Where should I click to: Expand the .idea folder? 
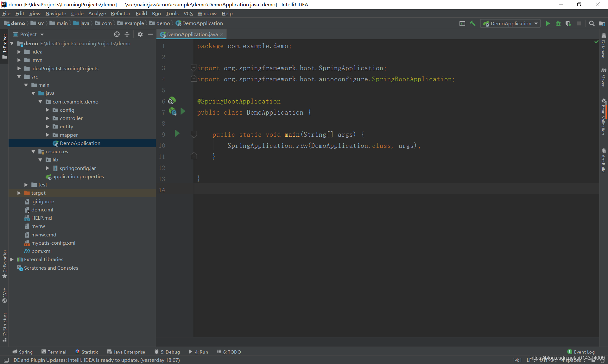(19, 52)
